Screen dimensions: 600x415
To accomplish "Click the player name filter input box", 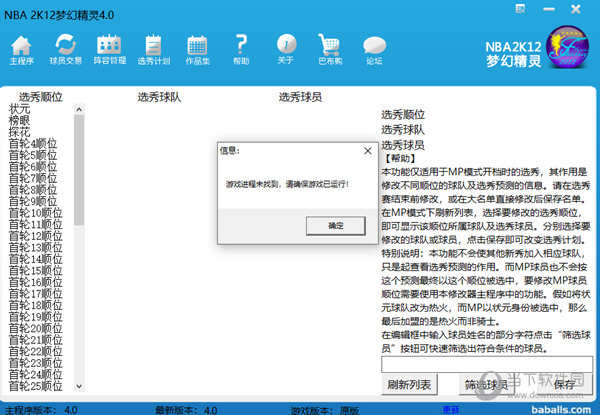I will tap(487, 364).
